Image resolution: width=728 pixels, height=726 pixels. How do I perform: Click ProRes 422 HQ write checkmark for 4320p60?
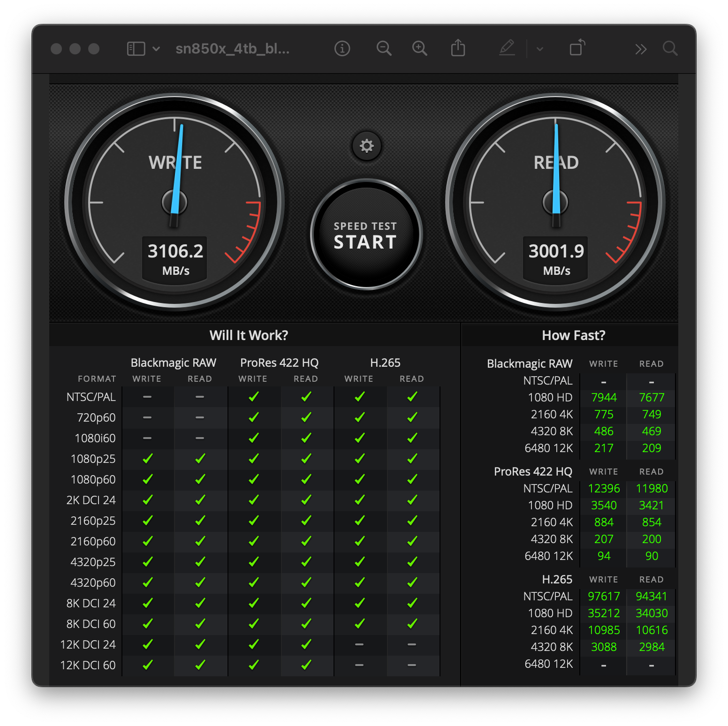pos(253,582)
